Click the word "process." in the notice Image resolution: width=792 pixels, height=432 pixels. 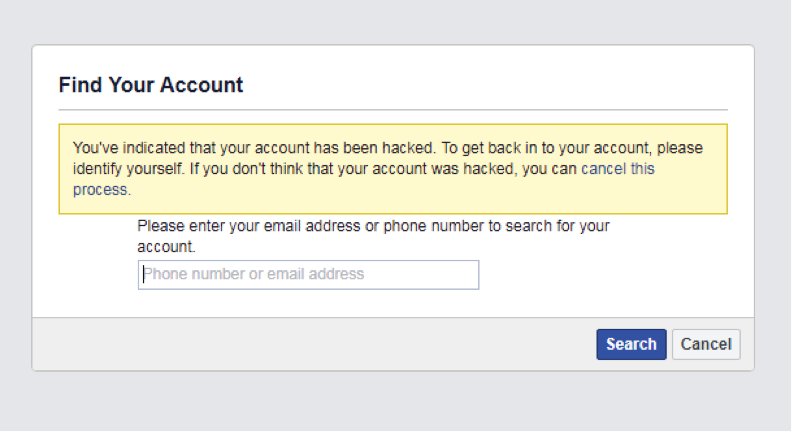tap(102, 189)
